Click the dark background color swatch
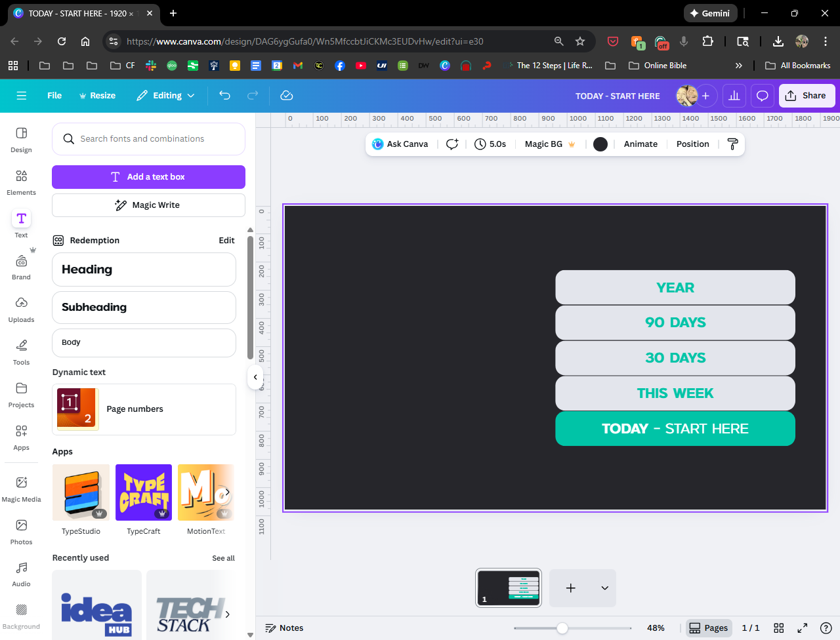 point(600,144)
